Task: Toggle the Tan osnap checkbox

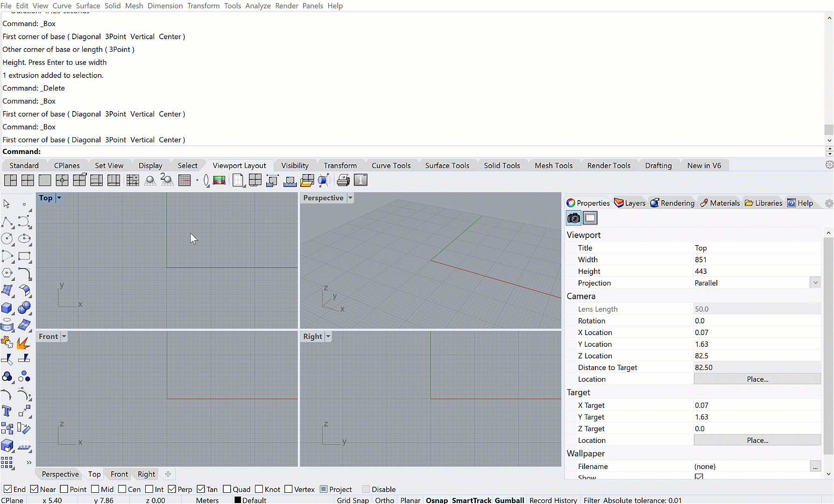Action: tap(201, 489)
